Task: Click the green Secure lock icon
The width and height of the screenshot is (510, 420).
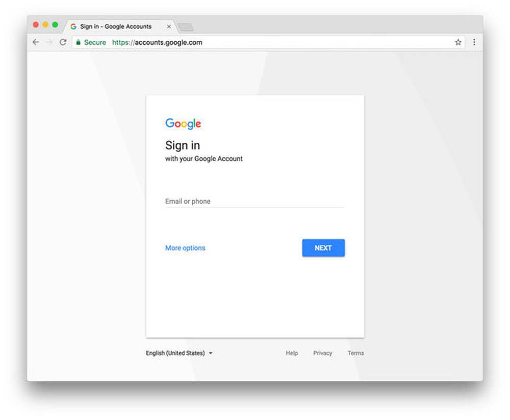Action: 78,42
